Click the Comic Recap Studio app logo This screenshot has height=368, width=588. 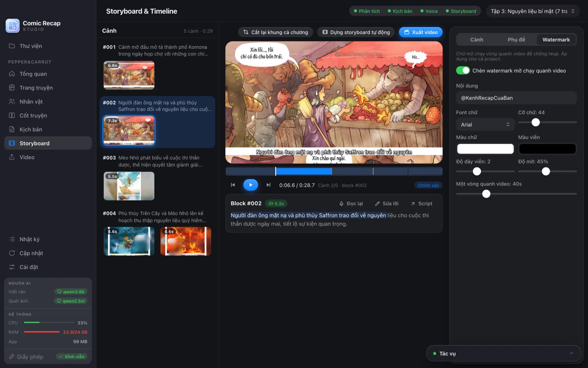tap(13, 26)
